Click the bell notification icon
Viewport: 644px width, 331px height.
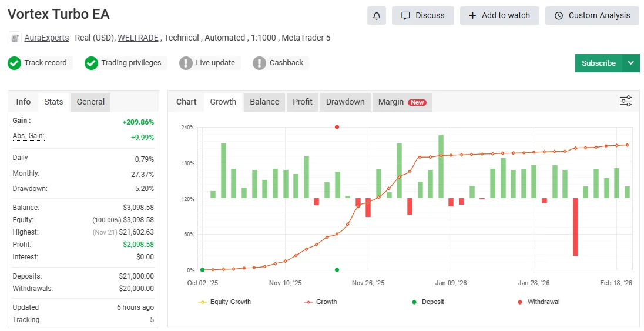tap(377, 15)
